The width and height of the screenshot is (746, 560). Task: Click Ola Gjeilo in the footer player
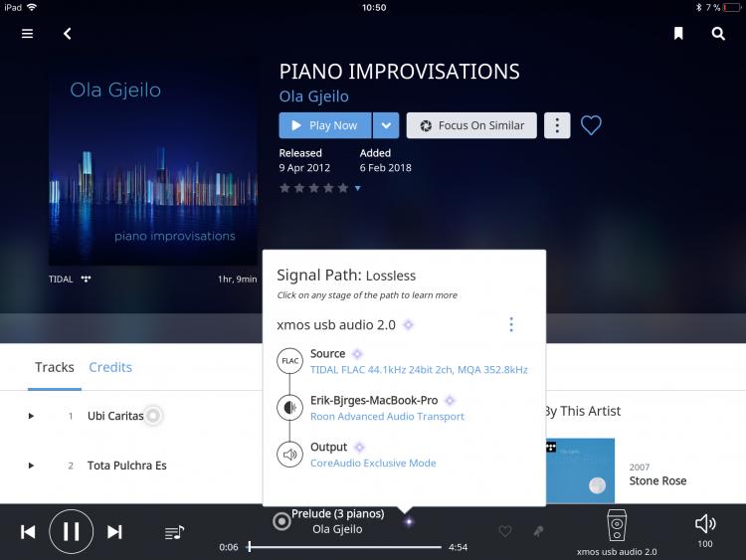tap(337, 529)
